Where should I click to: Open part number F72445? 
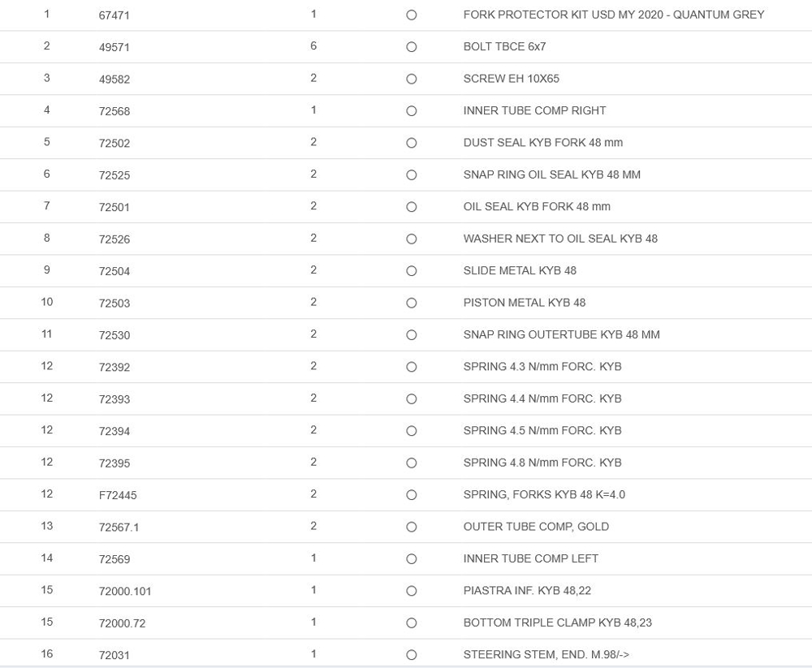tap(118, 495)
